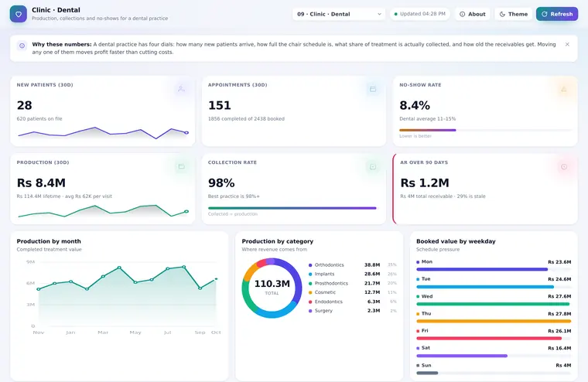
Task: Click the Rs 4M Sunday value
Action: [563, 365]
